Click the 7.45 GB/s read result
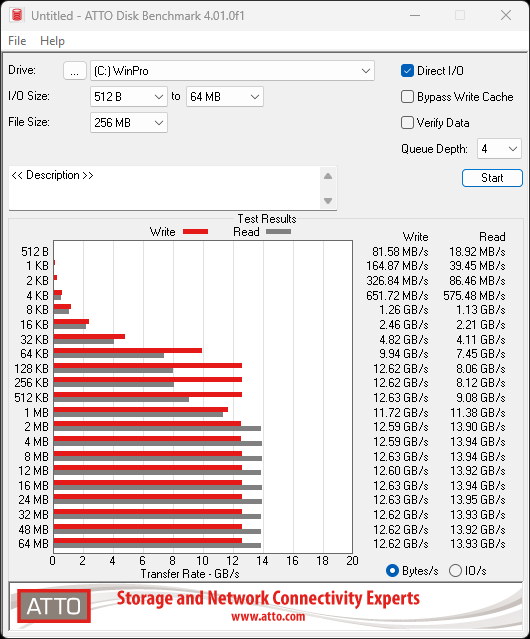This screenshot has width=530, height=639. pyautogui.click(x=481, y=354)
